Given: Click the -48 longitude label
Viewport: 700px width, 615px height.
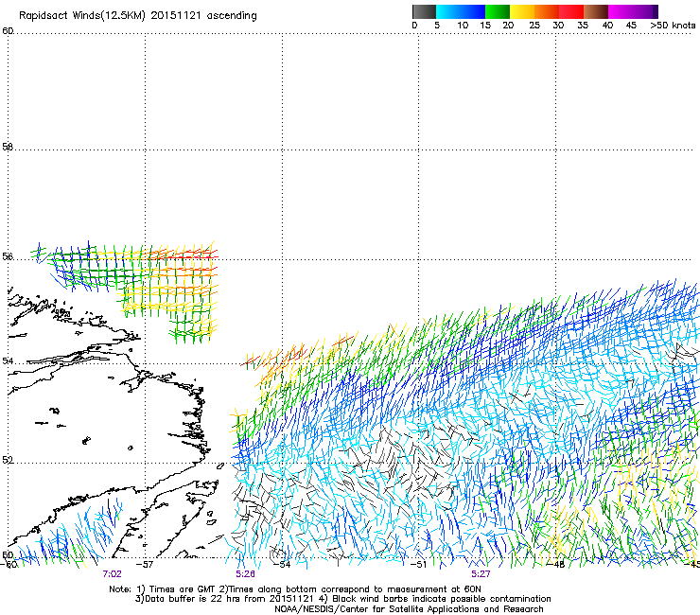Looking at the screenshot, I should 556,565.
